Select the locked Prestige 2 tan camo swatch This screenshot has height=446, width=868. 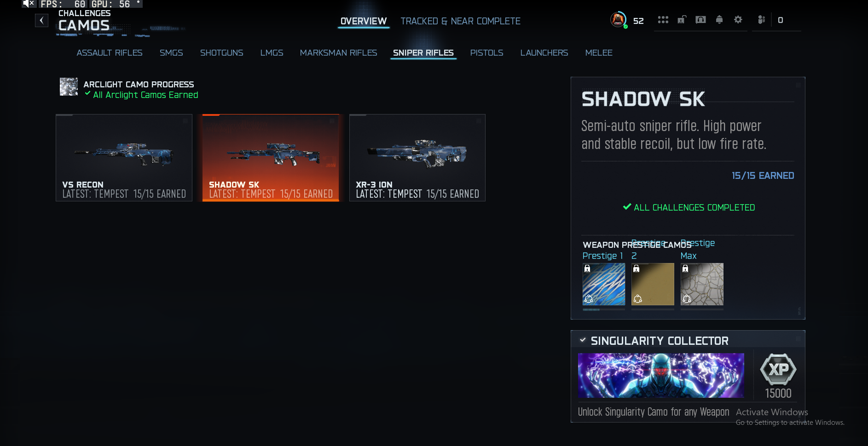pyautogui.click(x=653, y=284)
